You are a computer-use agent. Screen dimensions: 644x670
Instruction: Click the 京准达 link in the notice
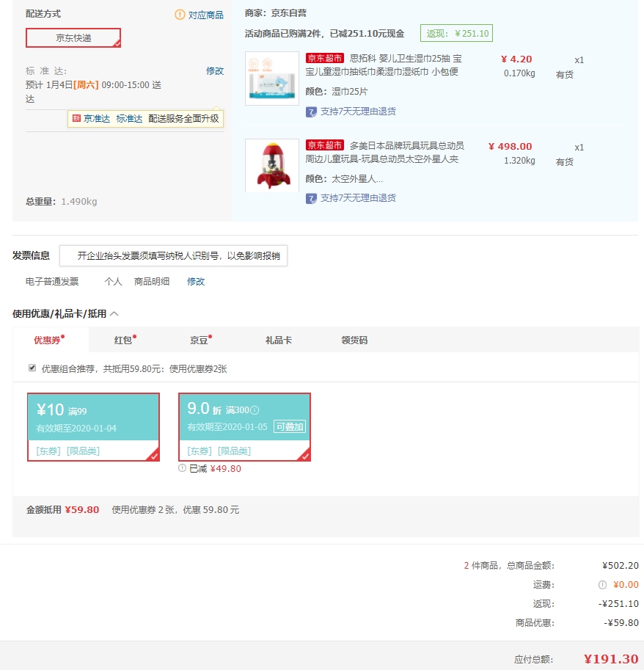coord(97,119)
